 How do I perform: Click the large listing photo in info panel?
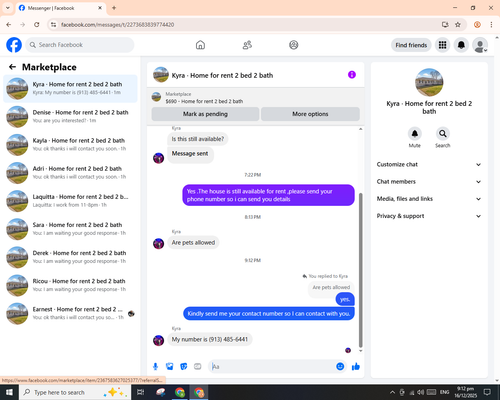[x=429, y=82]
